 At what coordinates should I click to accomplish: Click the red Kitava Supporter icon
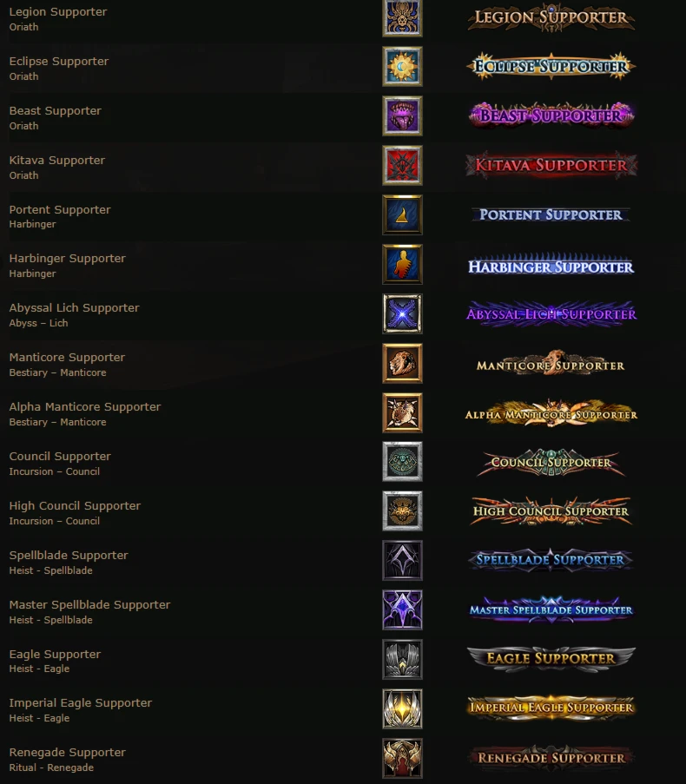(x=402, y=166)
